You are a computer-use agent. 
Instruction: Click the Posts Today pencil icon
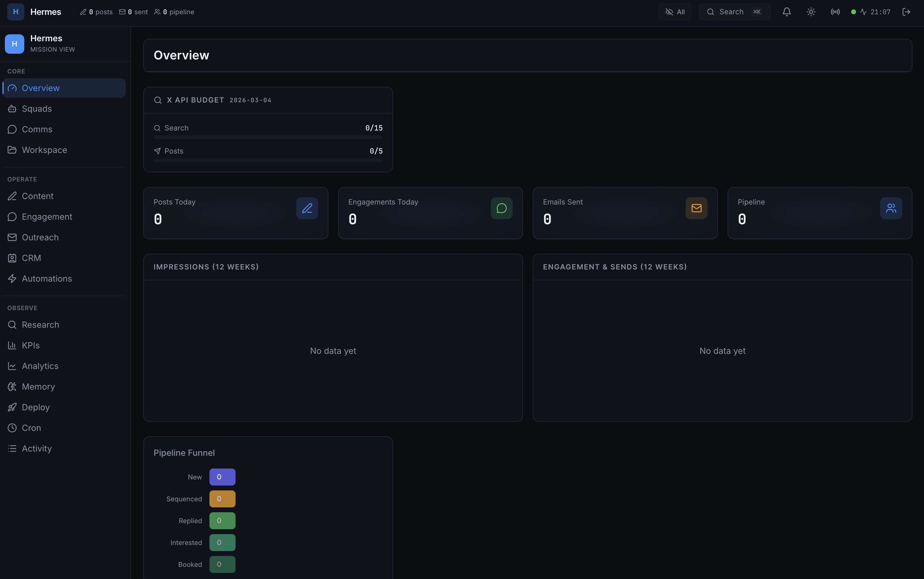coord(307,208)
